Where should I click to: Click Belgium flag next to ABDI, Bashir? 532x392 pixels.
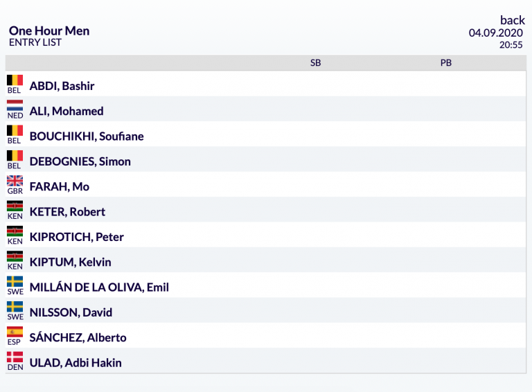(x=15, y=80)
